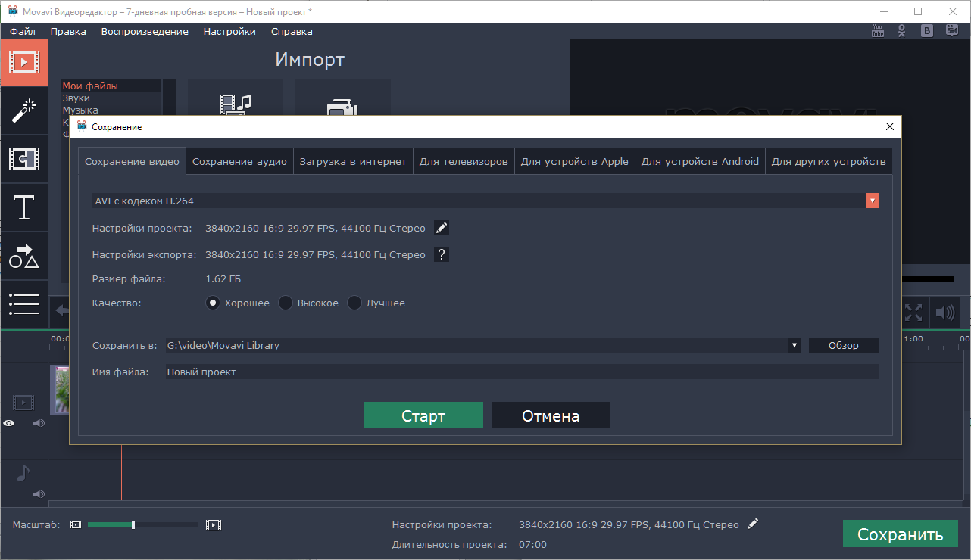This screenshot has height=560, width=971.
Task: Switch to the Загрузка в интернет tab
Action: click(353, 161)
